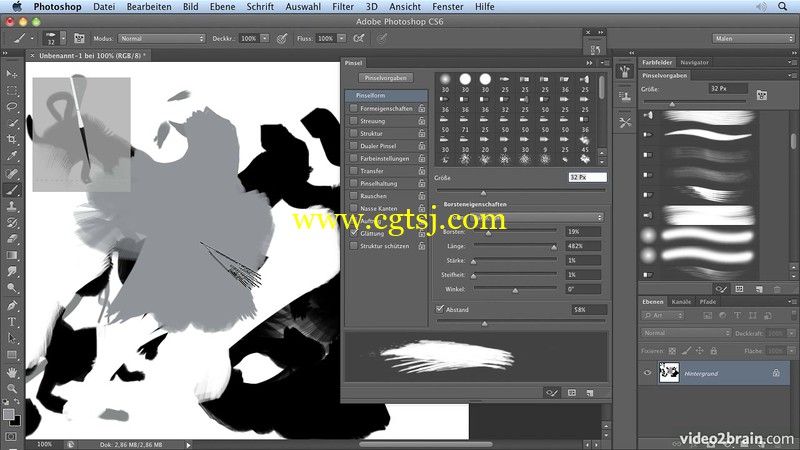This screenshot has height=450, width=800.
Task: Open the Fenster menu
Action: (x=447, y=7)
